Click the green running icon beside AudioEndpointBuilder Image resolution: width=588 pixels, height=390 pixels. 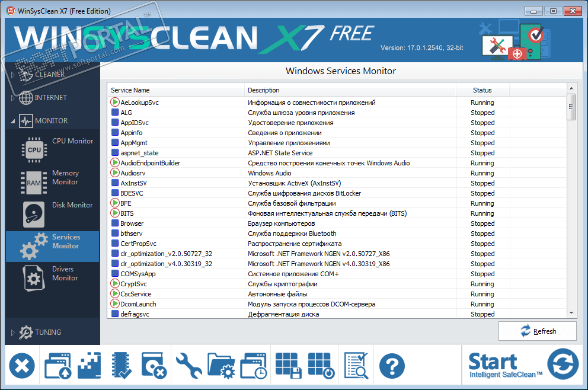115,163
